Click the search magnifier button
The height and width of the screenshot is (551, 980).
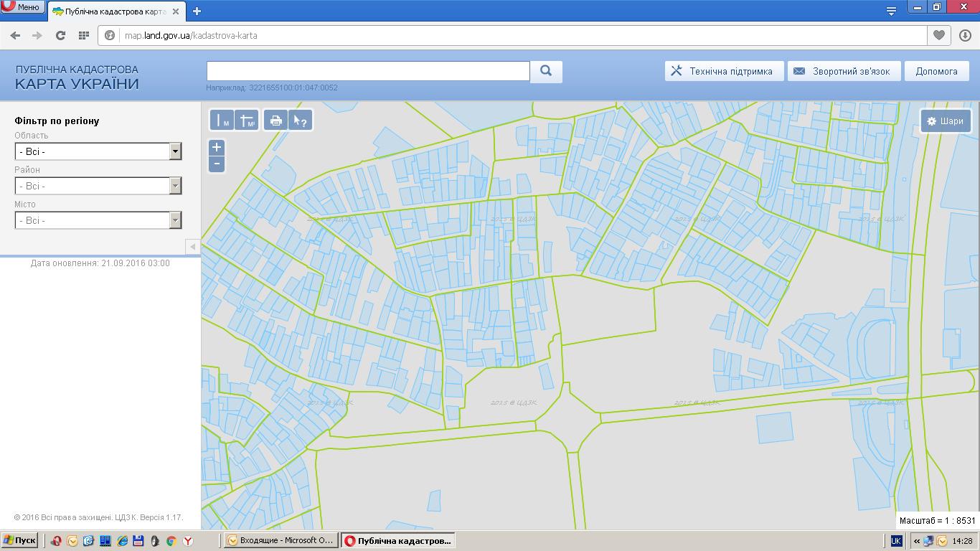coord(546,71)
